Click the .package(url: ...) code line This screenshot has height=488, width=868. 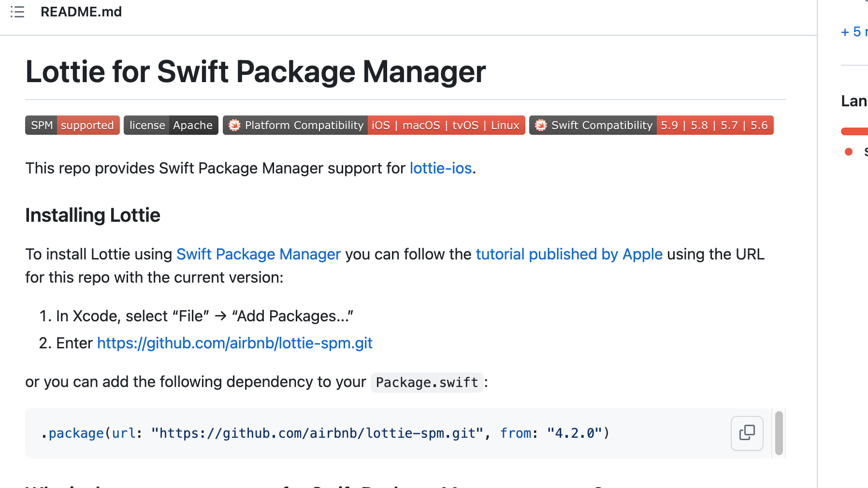point(325,433)
